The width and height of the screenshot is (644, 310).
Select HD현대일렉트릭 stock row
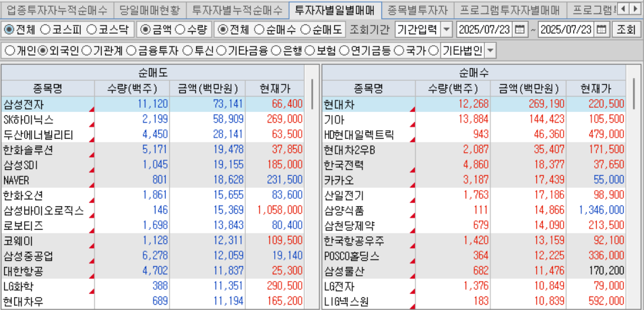point(474,135)
